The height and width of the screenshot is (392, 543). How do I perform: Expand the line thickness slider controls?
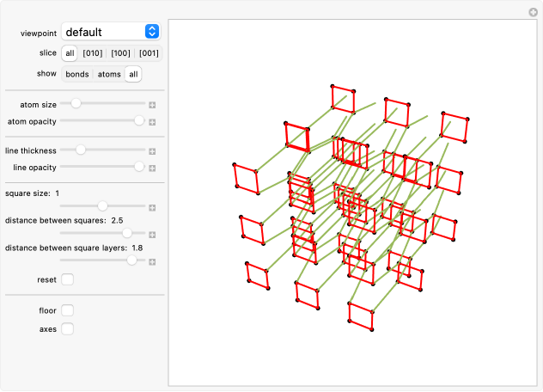(152, 151)
